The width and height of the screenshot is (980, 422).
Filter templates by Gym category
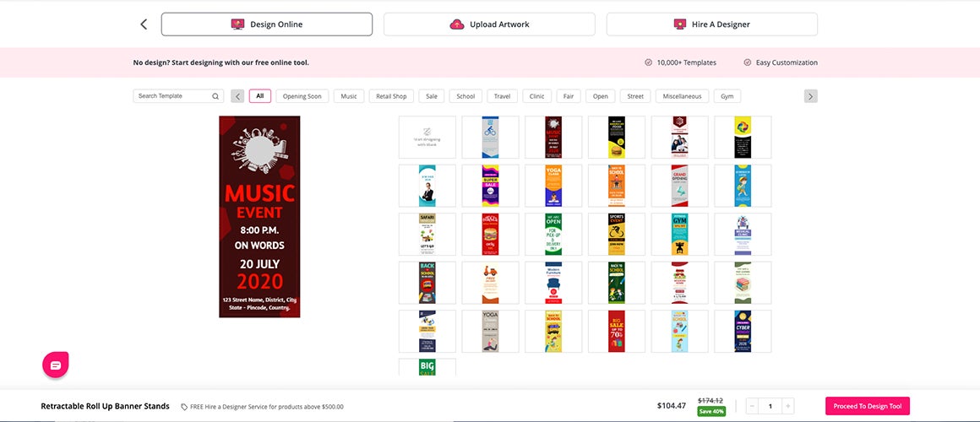[x=727, y=96]
